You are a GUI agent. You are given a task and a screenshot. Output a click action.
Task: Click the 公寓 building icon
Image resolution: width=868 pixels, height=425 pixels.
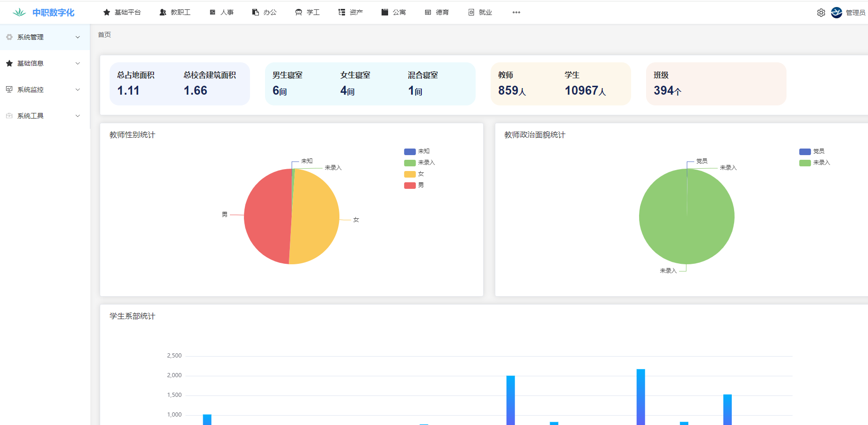(x=385, y=13)
